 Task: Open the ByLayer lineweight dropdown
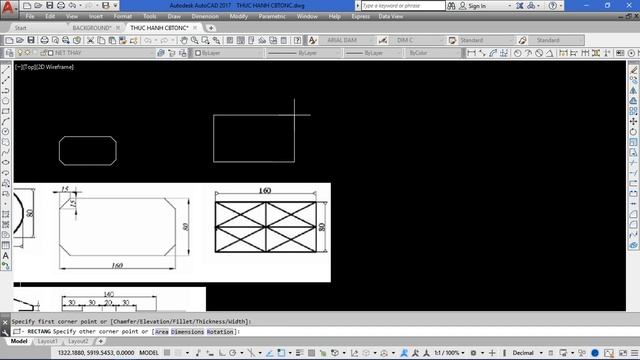tap(373, 53)
